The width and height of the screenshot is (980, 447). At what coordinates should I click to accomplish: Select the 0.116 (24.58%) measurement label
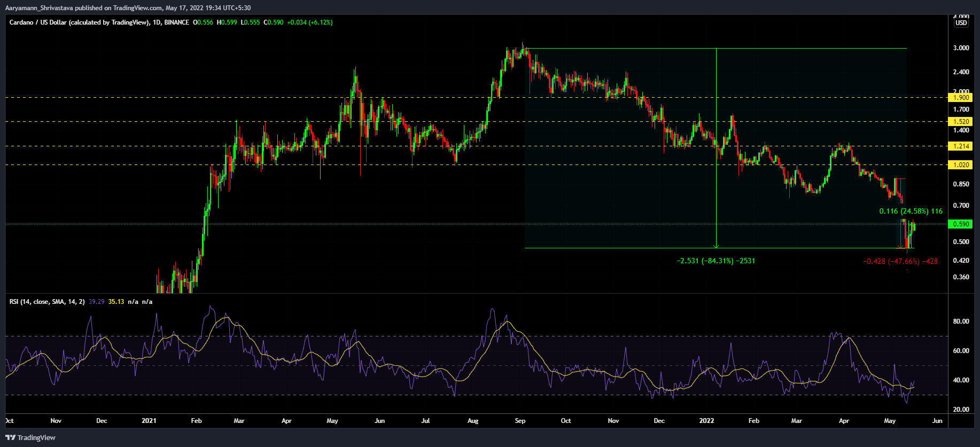pyautogui.click(x=911, y=211)
